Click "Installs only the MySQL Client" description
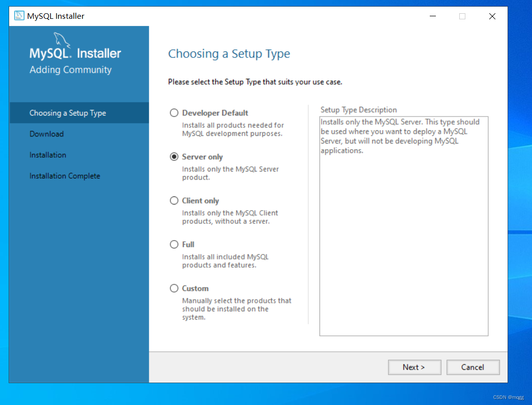This screenshot has width=532, height=405. click(x=230, y=217)
